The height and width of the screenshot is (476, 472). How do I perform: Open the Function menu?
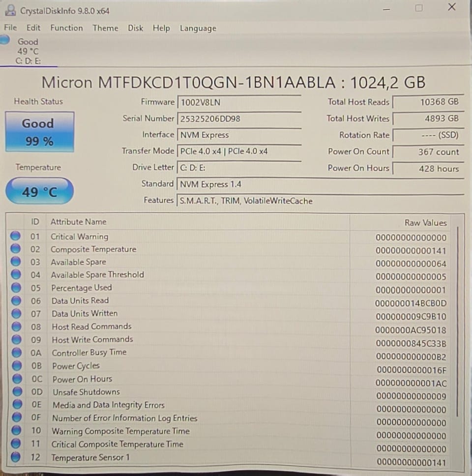click(66, 28)
